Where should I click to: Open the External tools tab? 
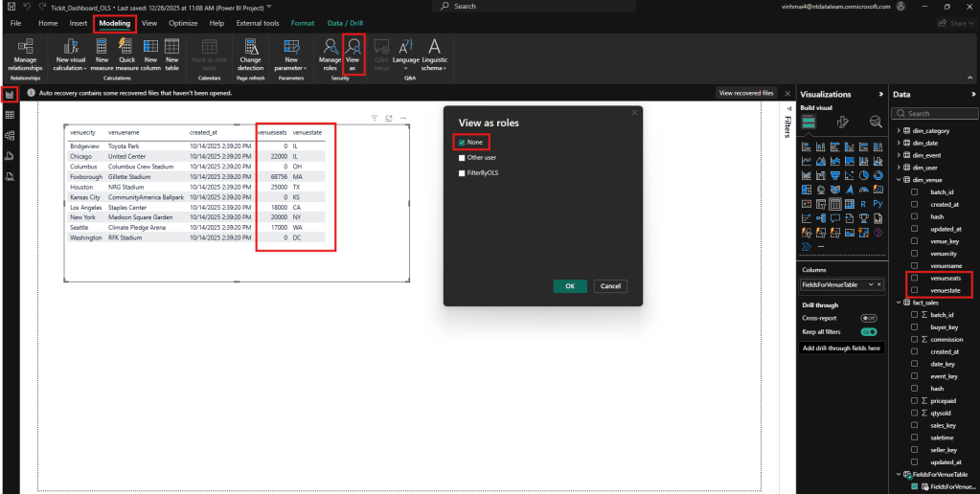256,22
